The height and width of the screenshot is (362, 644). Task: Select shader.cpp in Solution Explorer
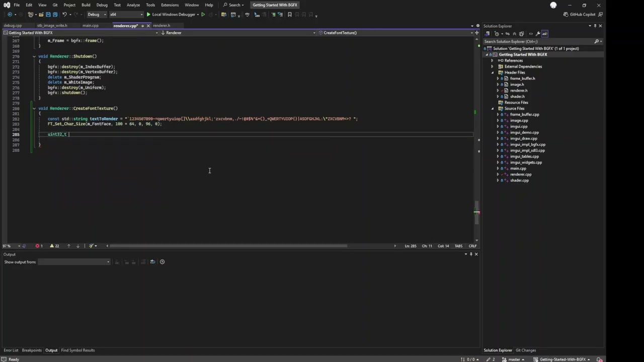coord(519,180)
